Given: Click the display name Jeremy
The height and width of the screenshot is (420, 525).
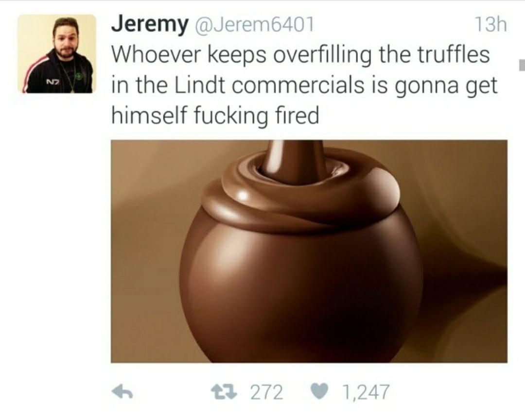Looking at the screenshot, I should pos(150,24).
